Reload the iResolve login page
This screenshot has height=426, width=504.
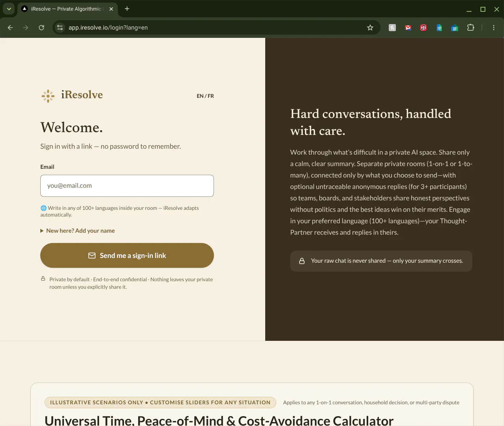pyautogui.click(x=41, y=28)
